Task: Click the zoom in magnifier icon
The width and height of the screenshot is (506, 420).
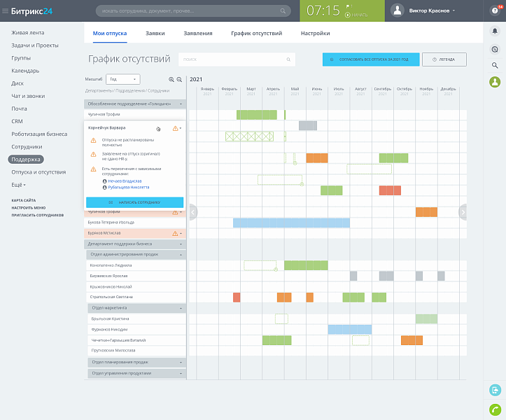Action: (171, 80)
